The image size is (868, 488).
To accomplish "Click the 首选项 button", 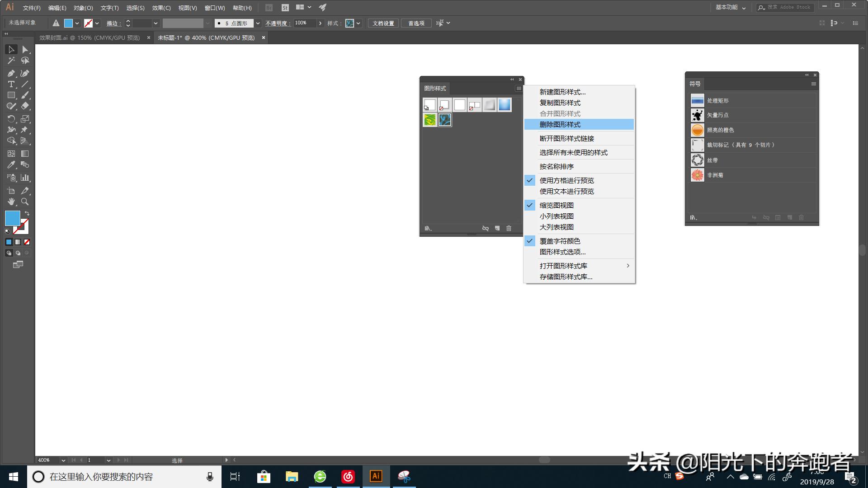I will [416, 23].
